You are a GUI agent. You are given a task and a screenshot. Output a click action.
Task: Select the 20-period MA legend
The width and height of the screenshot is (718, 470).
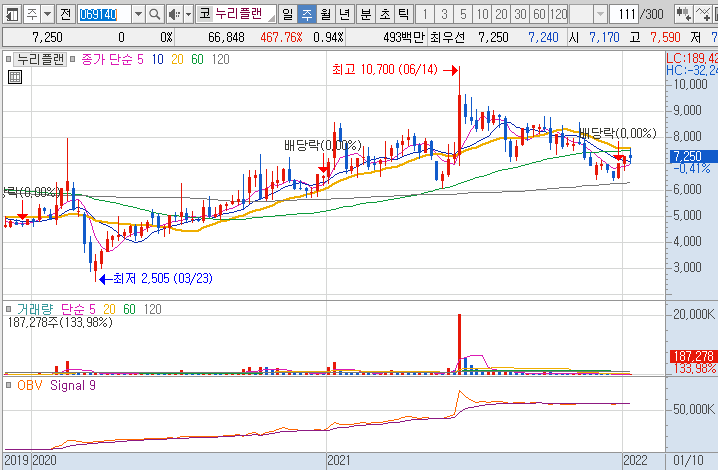pos(177,60)
